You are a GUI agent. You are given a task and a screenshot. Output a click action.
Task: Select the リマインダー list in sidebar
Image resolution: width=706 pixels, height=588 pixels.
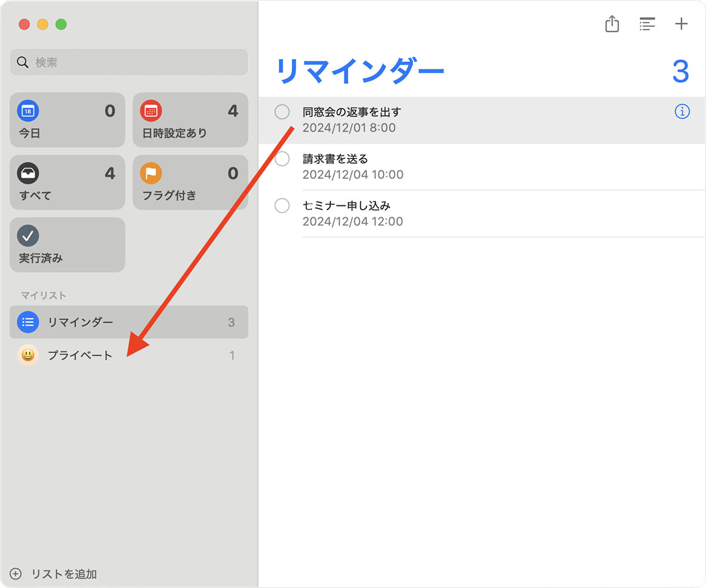(x=129, y=322)
